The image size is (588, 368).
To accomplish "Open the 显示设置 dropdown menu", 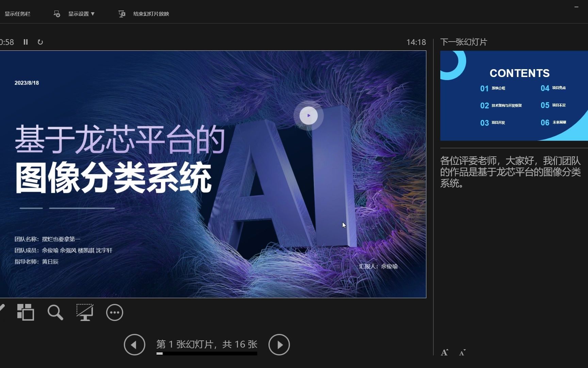I will click(81, 14).
